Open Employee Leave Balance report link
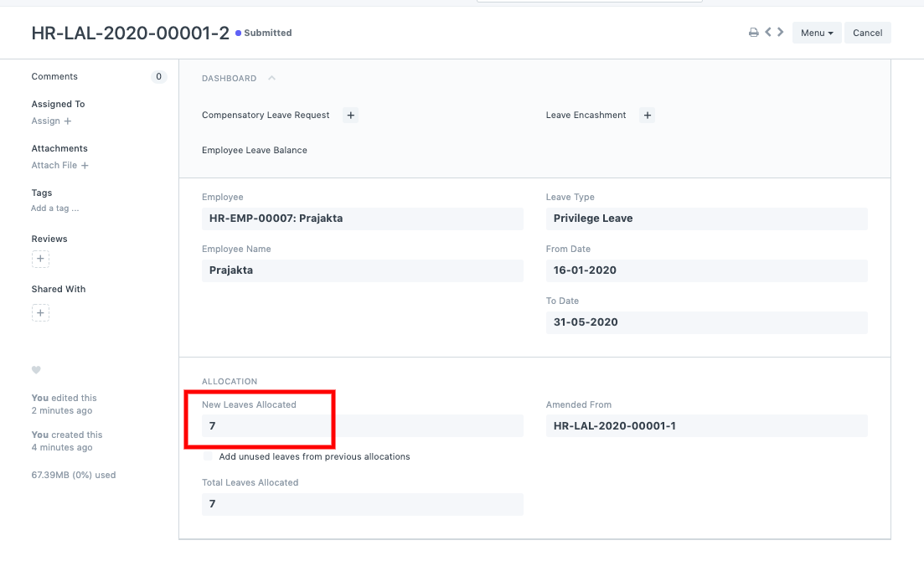Image resolution: width=924 pixels, height=561 pixels. 255,151
